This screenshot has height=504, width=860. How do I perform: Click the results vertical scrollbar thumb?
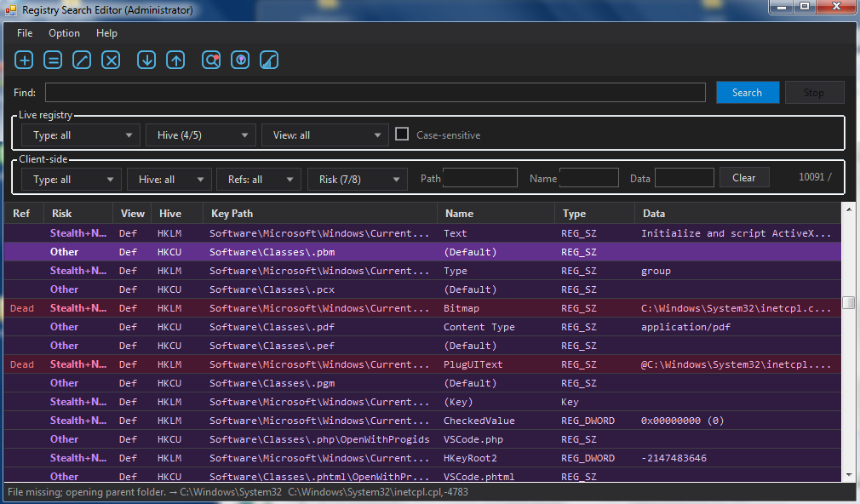pos(848,302)
